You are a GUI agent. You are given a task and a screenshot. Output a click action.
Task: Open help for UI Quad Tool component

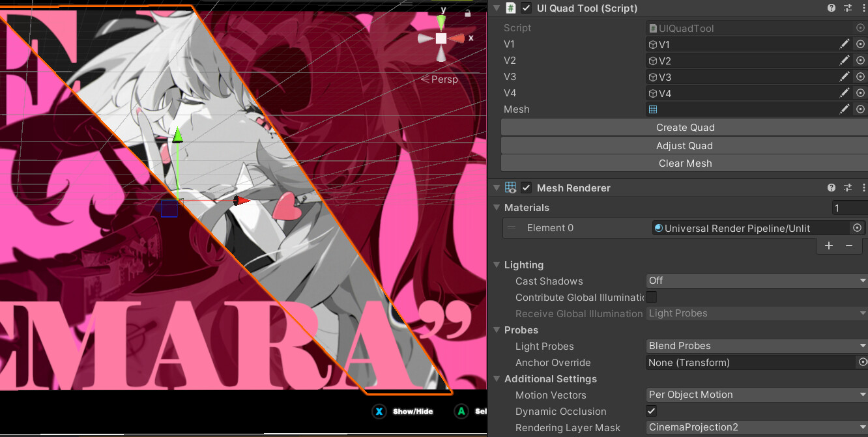(832, 8)
